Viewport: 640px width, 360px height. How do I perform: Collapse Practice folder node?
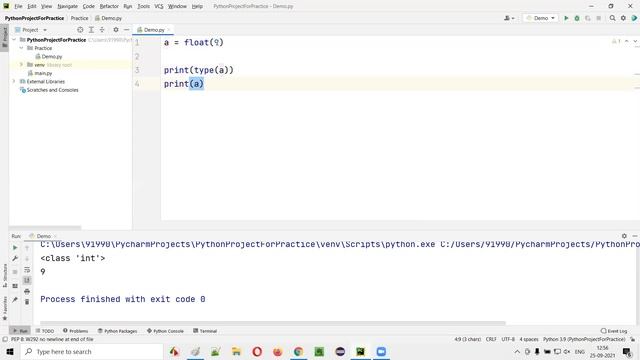(x=21, y=48)
